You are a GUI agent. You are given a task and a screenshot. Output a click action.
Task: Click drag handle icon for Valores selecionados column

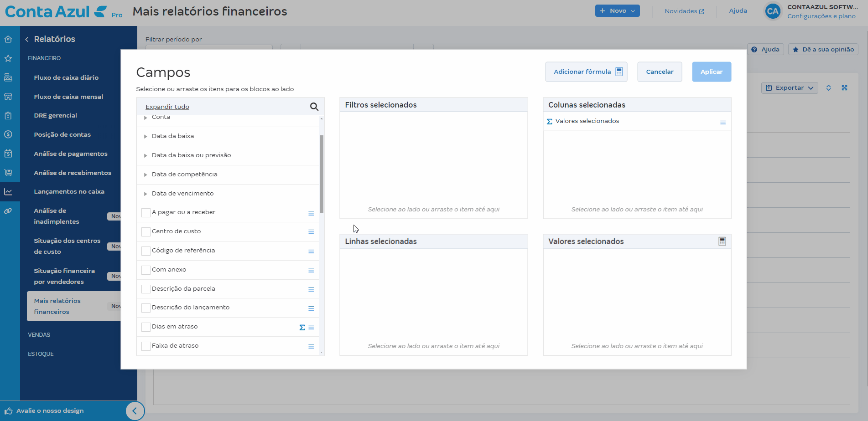(x=722, y=122)
